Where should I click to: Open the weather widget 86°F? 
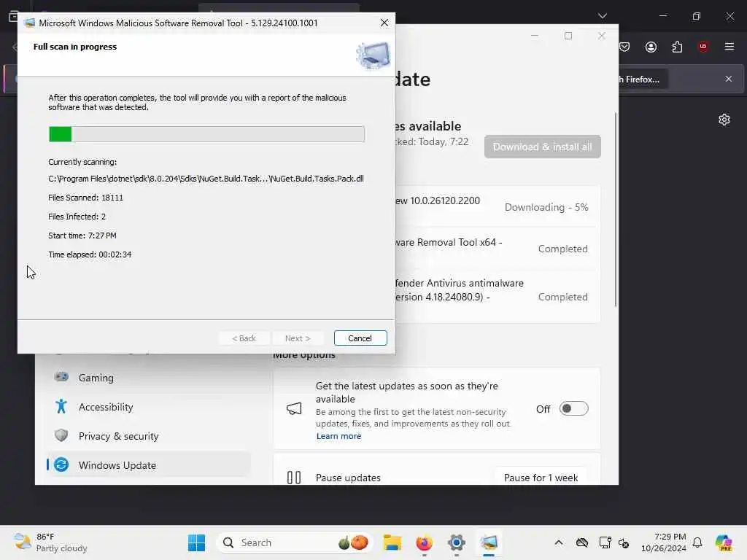(50, 542)
